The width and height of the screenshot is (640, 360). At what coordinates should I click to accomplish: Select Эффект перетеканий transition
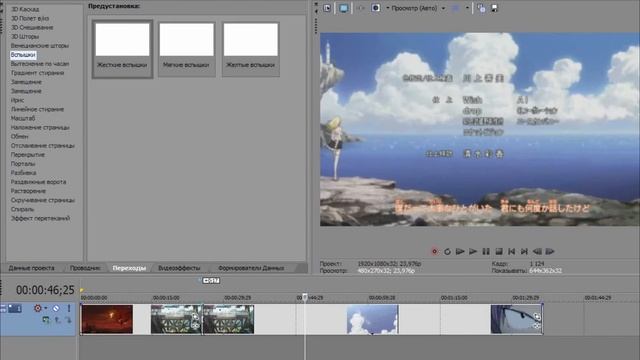click(40, 218)
